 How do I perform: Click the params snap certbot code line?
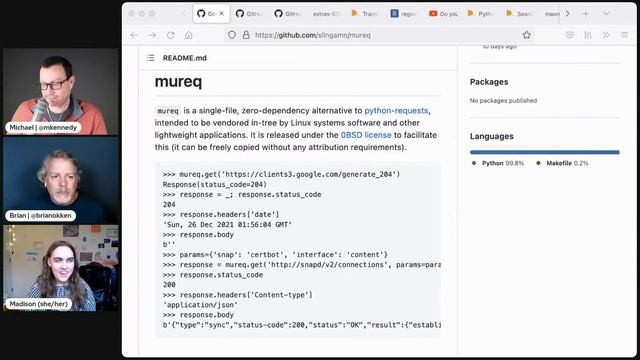tap(275, 255)
